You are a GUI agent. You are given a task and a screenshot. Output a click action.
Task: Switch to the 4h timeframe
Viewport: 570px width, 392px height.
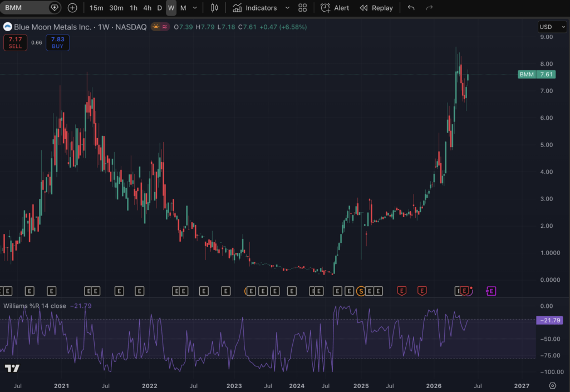[x=147, y=8]
